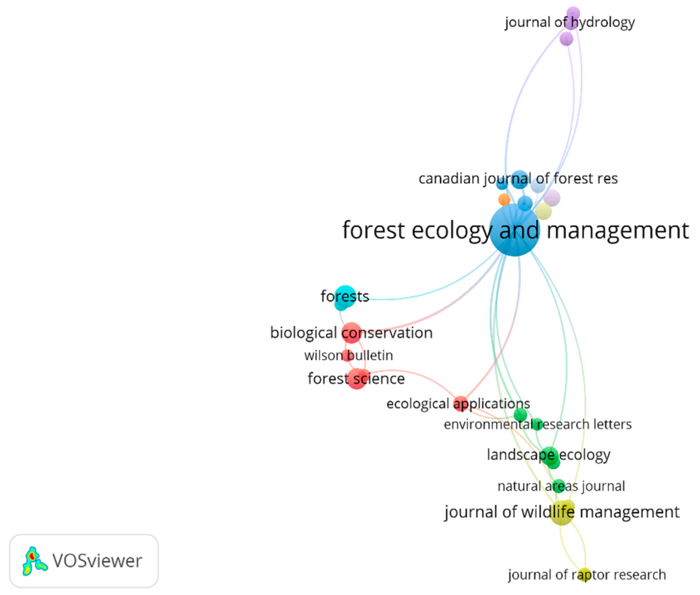Select the cyan Forests node
The image size is (700, 595).
(x=345, y=296)
